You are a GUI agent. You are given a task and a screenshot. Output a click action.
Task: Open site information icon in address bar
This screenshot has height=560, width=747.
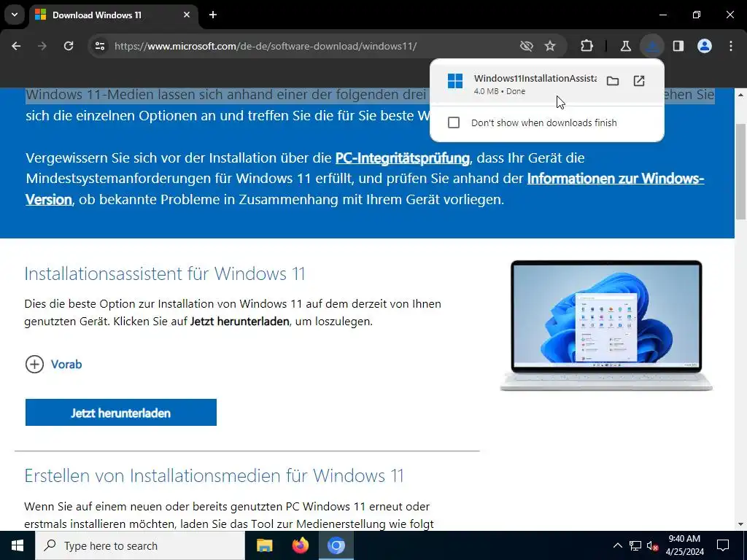[x=99, y=46]
